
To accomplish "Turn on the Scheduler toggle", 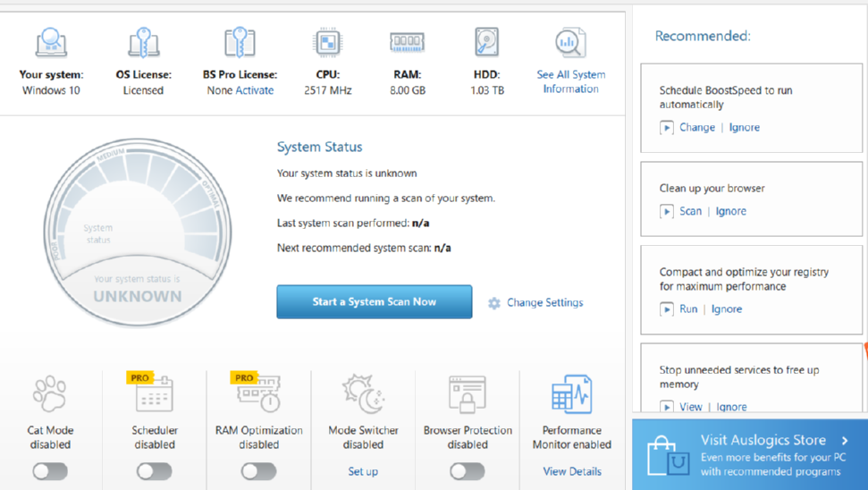I will click(155, 472).
